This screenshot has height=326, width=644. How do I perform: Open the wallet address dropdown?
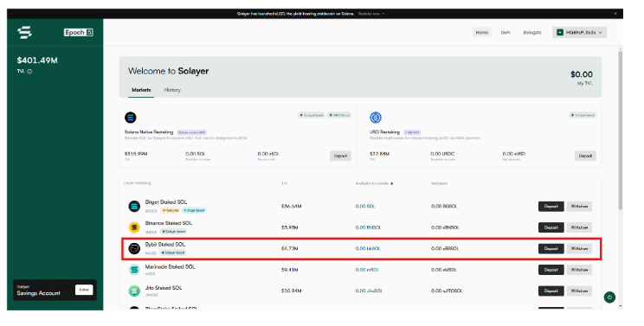click(580, 32)
